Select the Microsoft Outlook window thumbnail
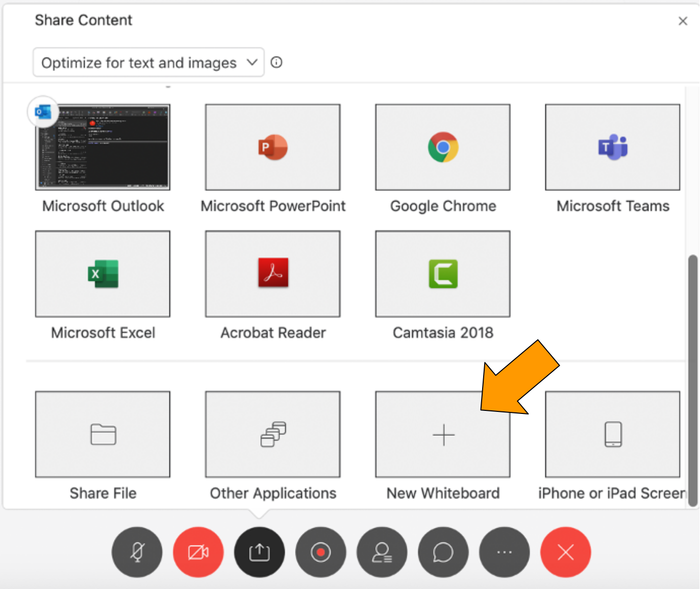The height and width of the screenshot is (589, 700). click(103, 147)
